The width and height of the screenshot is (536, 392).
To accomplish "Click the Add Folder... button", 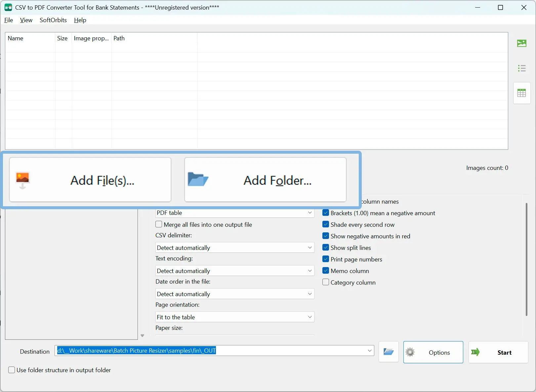I will tap(266, 180).
